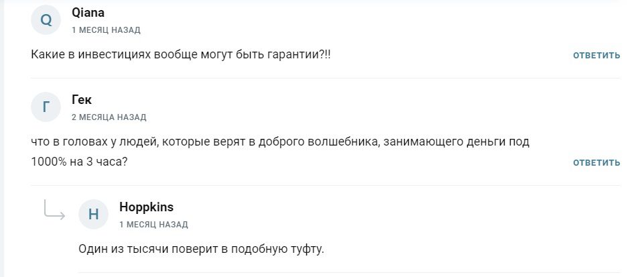This screenshot has height=277, width=644.
Task: Open the Hoppkins username link
Action: point(146,207)
